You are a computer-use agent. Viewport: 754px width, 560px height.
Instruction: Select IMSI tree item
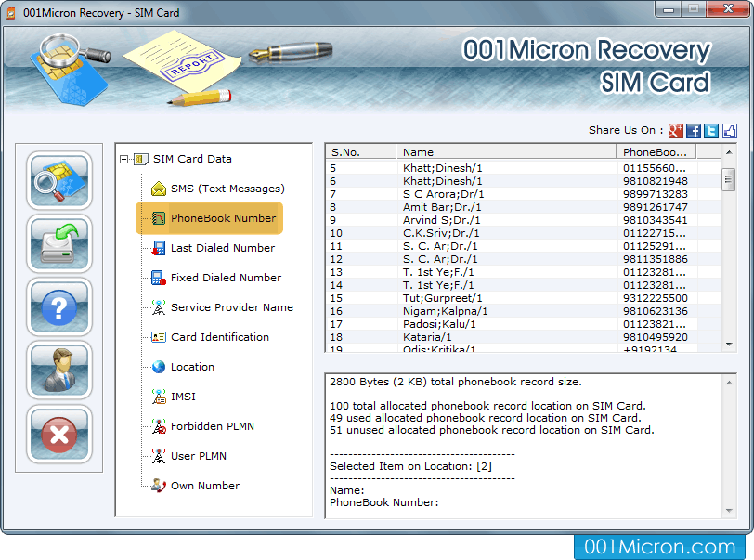[183, 397]
